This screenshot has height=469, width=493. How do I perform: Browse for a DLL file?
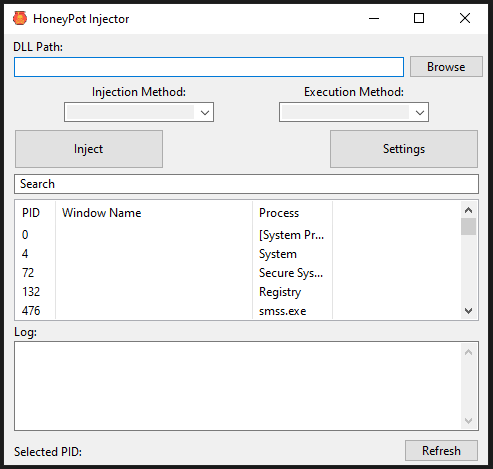(446, 67)
